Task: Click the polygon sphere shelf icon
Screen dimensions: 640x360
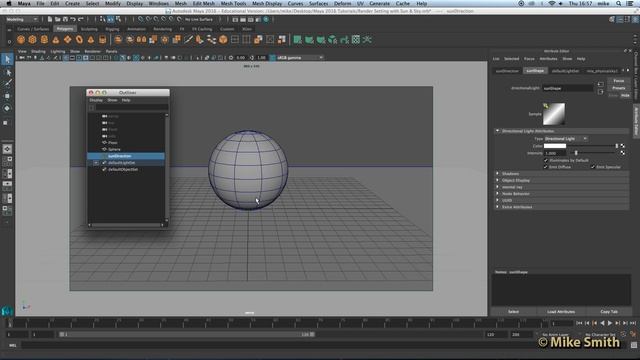Action: (21, 40)
